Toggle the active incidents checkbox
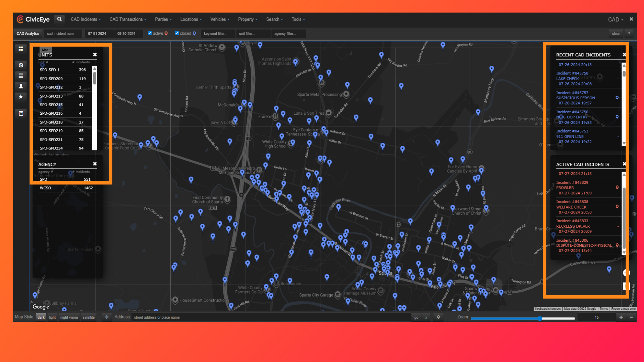Viewport: 644px width, 362px height. coord(150,33)
